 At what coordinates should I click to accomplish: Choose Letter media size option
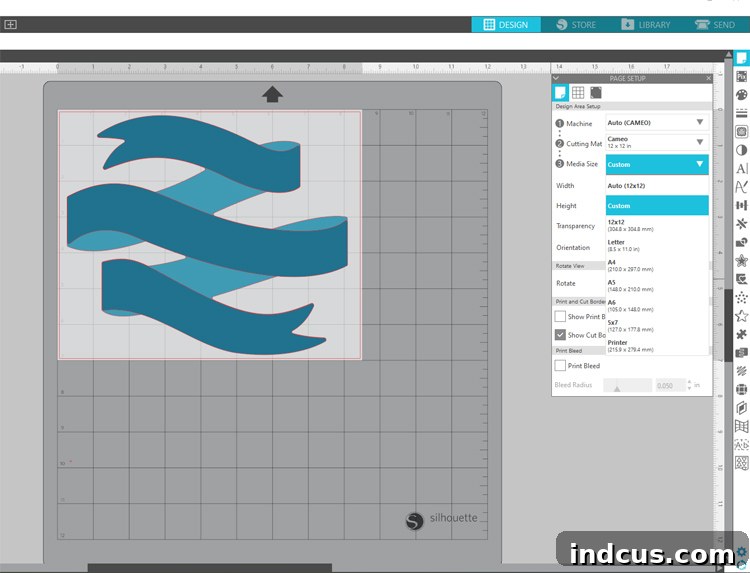(x=657, y=245)
